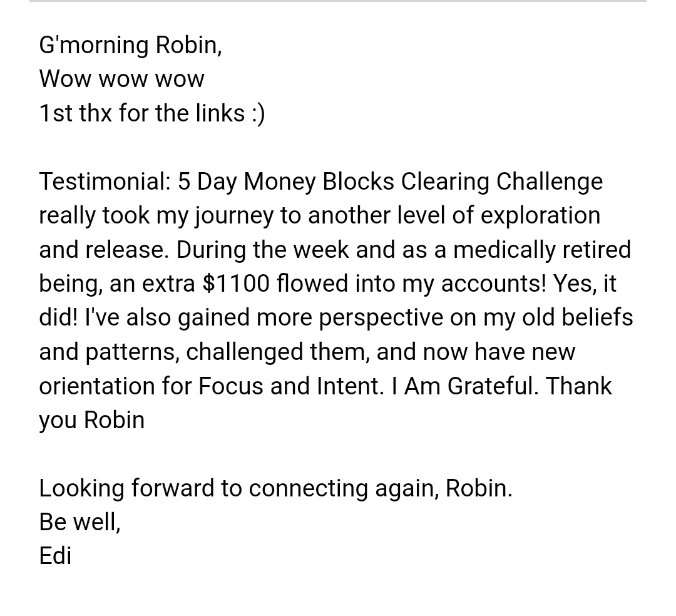Click the "Be well," sign-off

click(79, 522)
